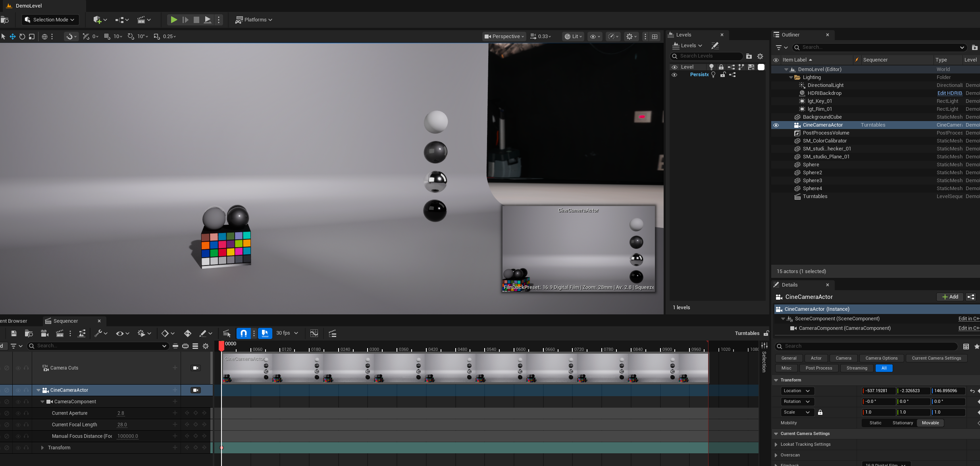Image resolution: width=980 pixels, height=466 pixels.
Task: Toggle Persistent Level visibility in Levels panel
Action: pyautogui.click(x=675, y=75)
